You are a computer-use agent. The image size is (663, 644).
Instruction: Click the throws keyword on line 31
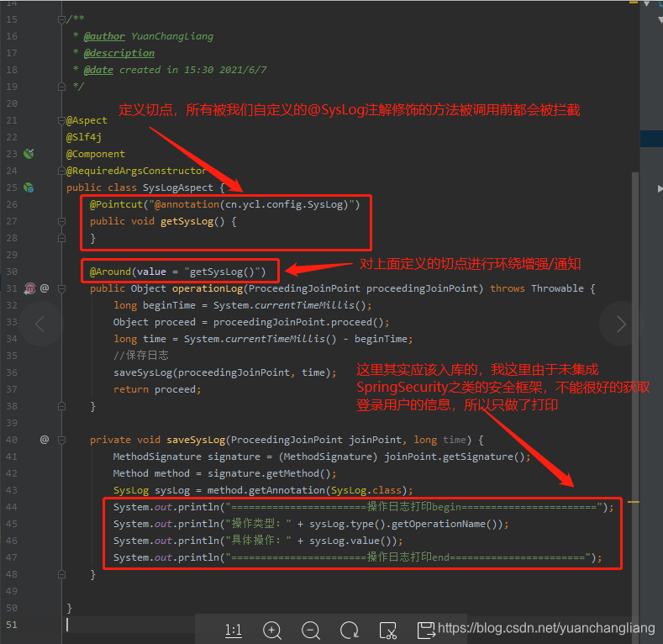[508, 288]
